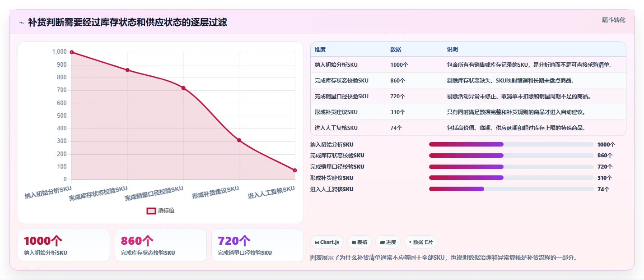Click the chart point for 进入人工复核SKU
This screenshot has height=280, width=644.
[x=294, y=170]
